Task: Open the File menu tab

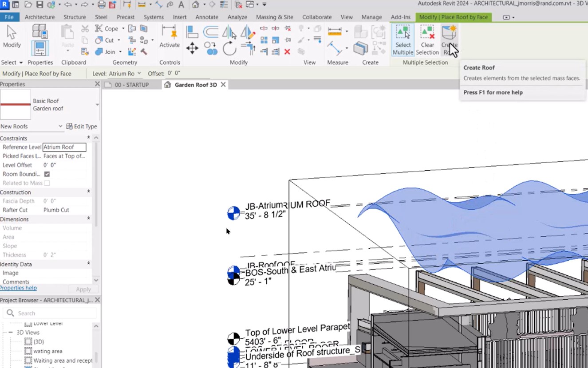Action: click(x=9, y=17)
